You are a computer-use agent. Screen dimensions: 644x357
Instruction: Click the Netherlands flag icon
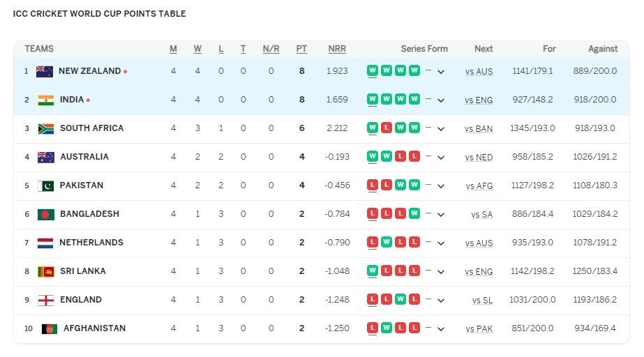coord(46,243)
